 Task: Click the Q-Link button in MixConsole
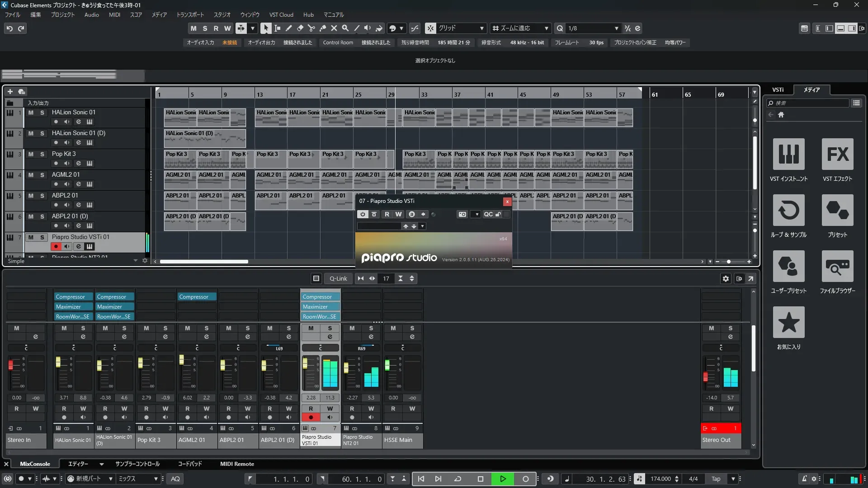[338, 278]
